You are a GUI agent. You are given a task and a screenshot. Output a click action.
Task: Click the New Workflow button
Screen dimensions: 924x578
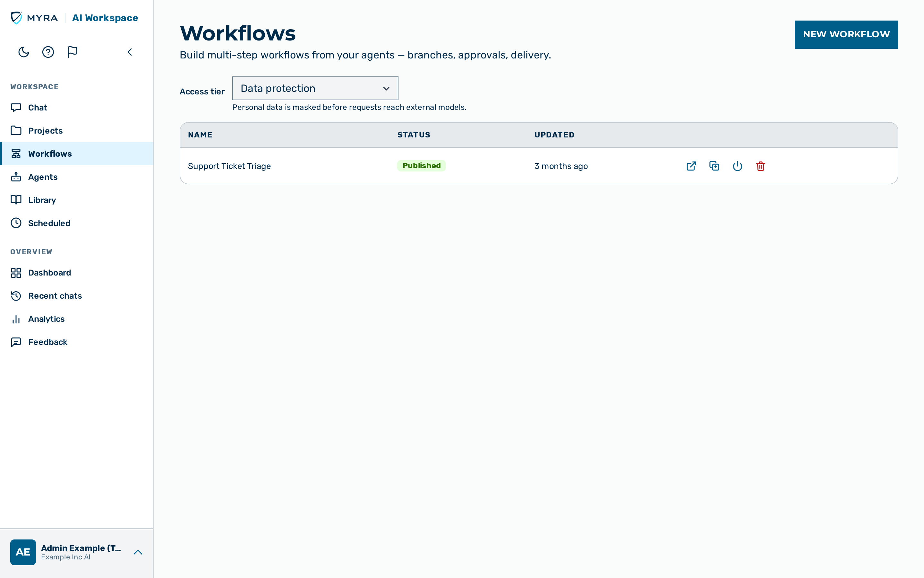846,34
